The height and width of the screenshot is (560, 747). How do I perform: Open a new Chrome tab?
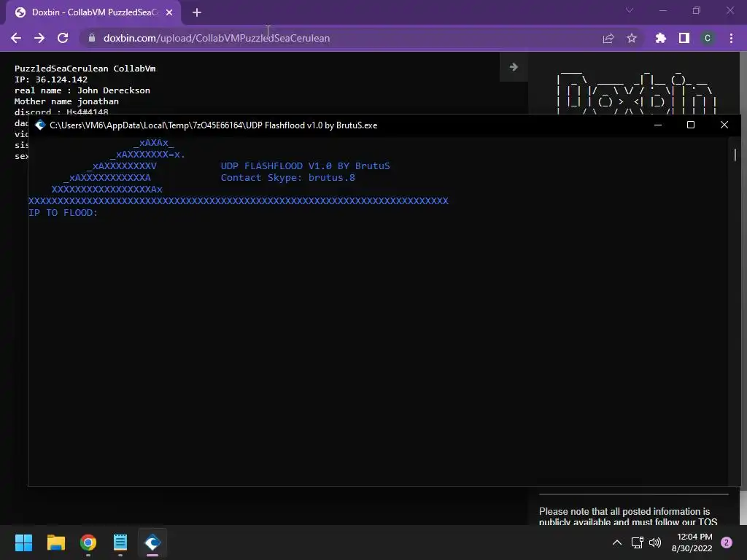coord(197,12)
